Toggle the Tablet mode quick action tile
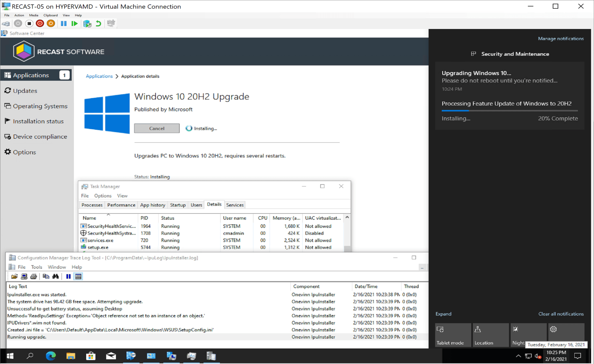 point(453,335)
